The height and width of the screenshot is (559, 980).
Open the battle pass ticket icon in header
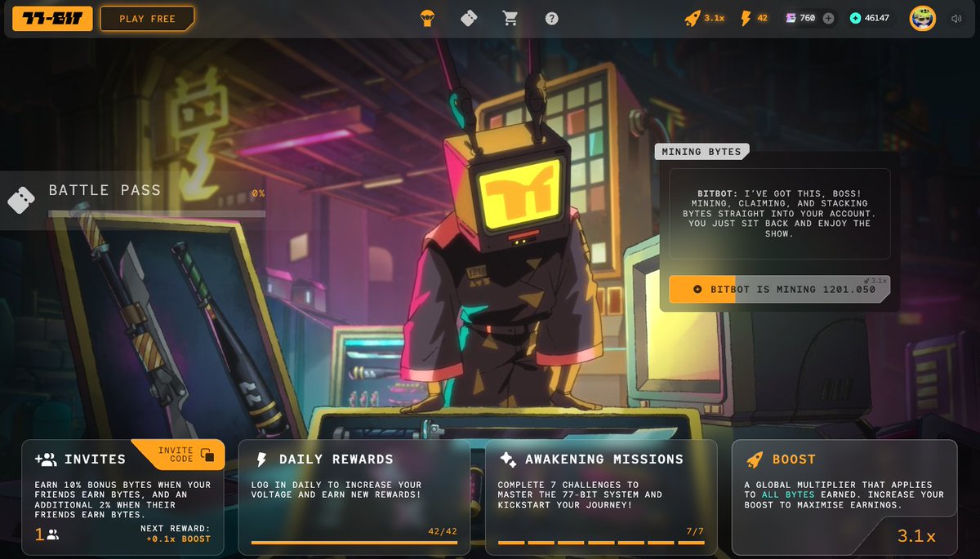click(468, 18)
